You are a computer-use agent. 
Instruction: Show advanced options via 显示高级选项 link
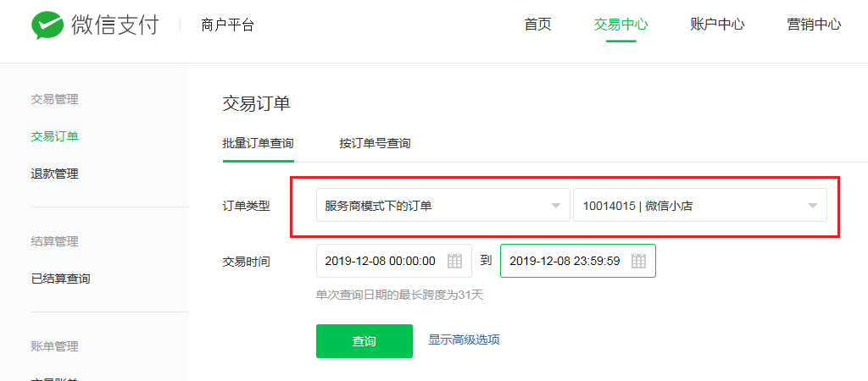click(464, 340)
